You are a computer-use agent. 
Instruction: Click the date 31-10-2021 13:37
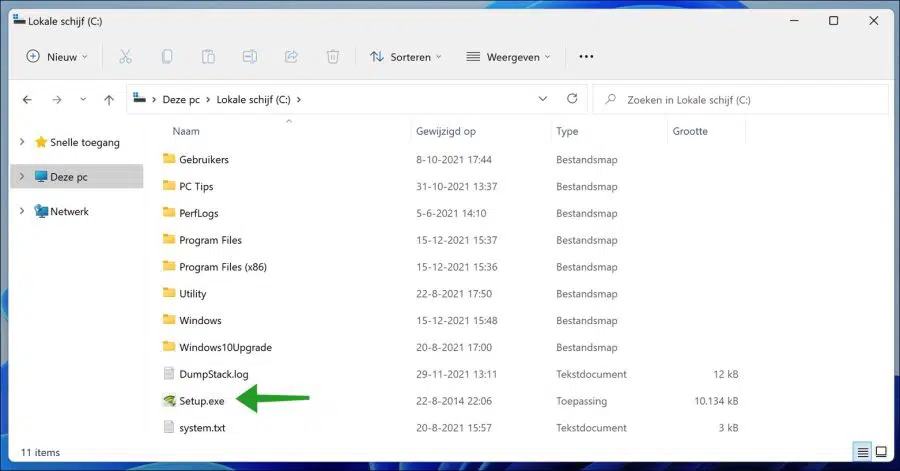click(456, 186)
